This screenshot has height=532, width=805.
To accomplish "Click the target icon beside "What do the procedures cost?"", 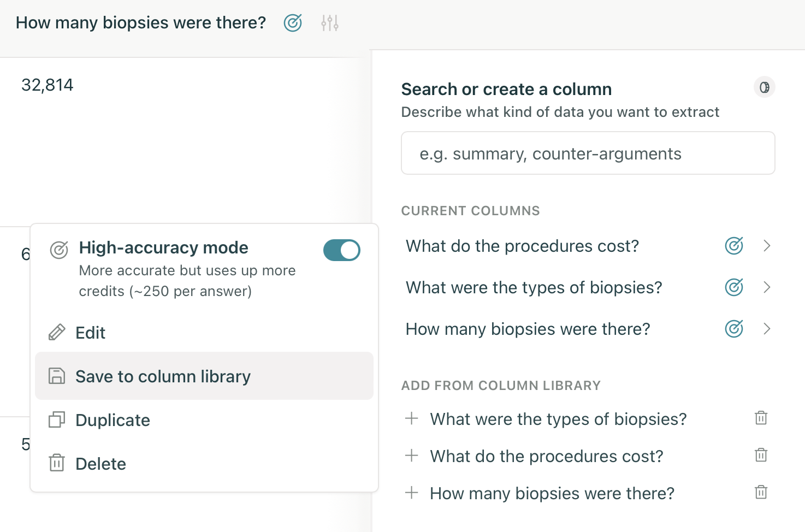I will (733, 246).
